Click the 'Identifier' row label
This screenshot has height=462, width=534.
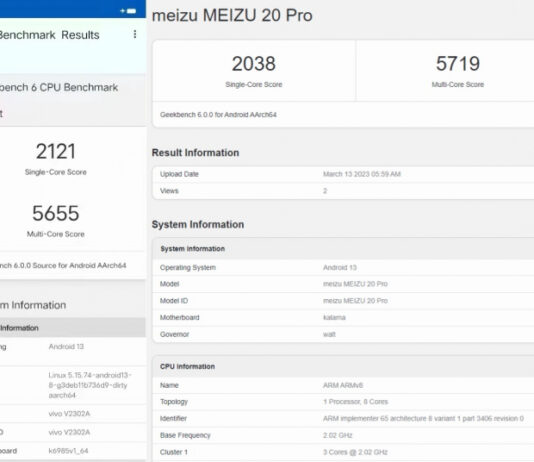[173, 418]
